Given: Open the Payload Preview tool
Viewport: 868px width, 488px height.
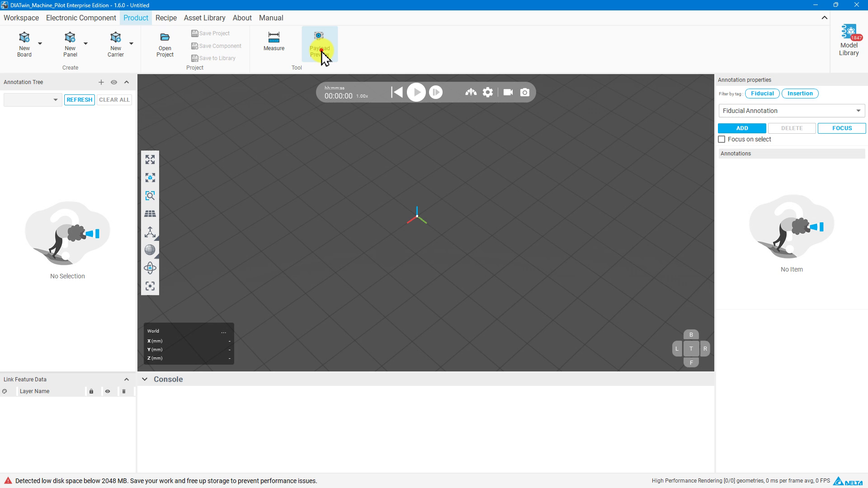Looking at the screenshot, I should (320, 44).
